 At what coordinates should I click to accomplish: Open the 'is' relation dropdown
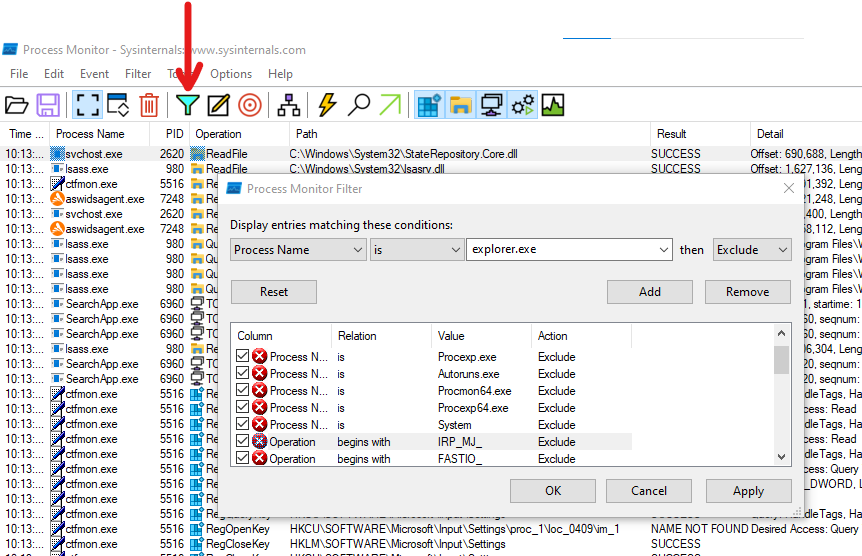click(416, 250)
